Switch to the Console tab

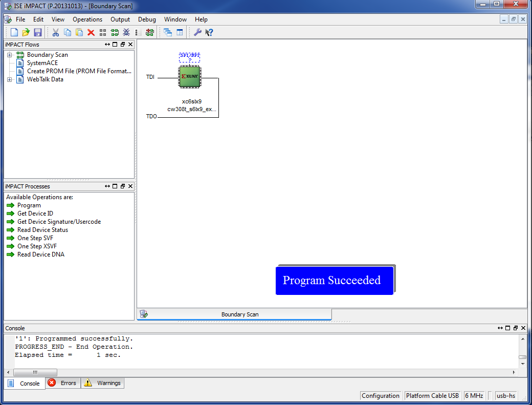click(25, 383)
